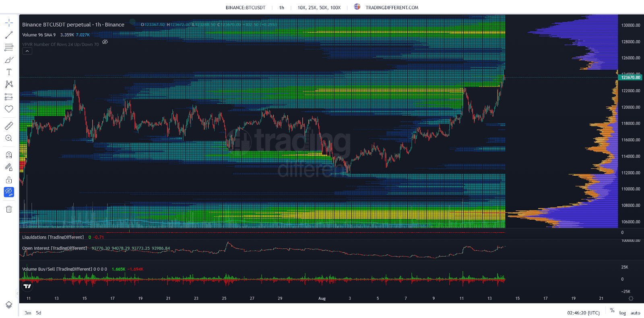Toggle lock all drawing tools
Viewport: 644px width, 318px height.
9,180
